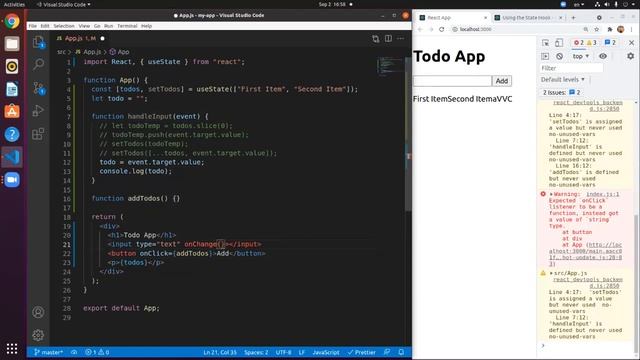Click the errors and warnings counter in DevTools
Image resolution: width=640 pixels, height=360 pixels.
coord(585,43)
